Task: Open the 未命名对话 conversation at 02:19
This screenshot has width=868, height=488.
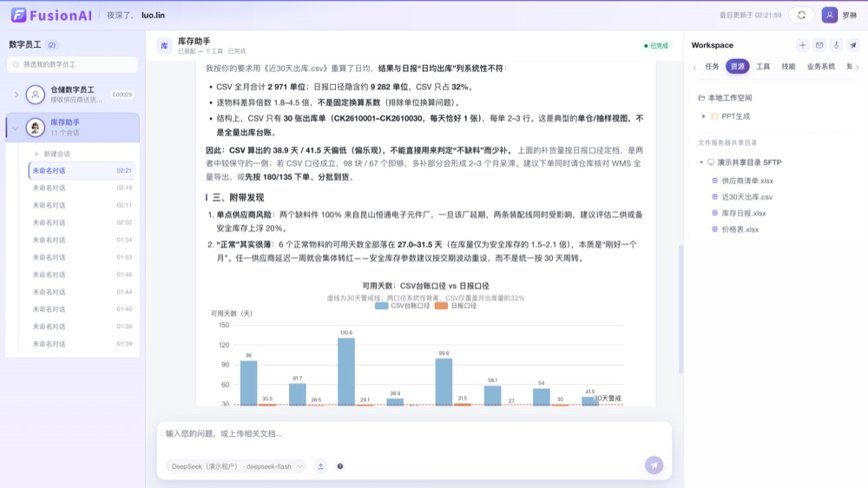Action: pos(82,188)
